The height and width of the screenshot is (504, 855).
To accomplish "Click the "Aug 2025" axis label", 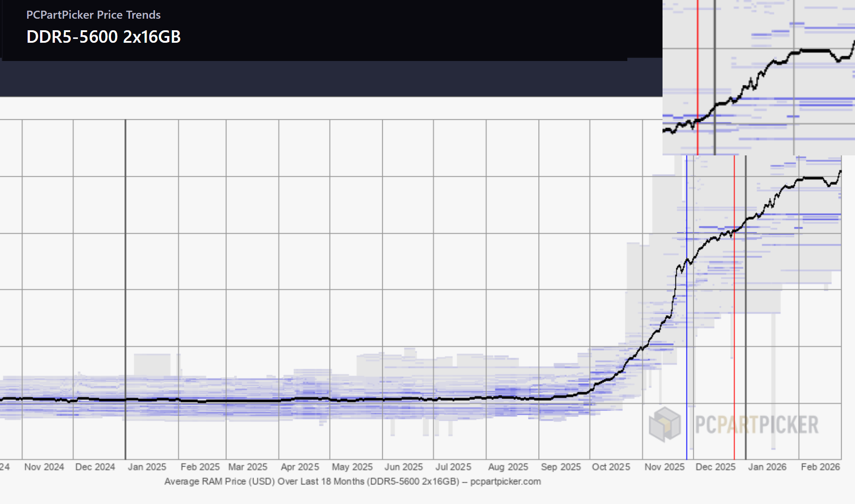I will (508, 467).
